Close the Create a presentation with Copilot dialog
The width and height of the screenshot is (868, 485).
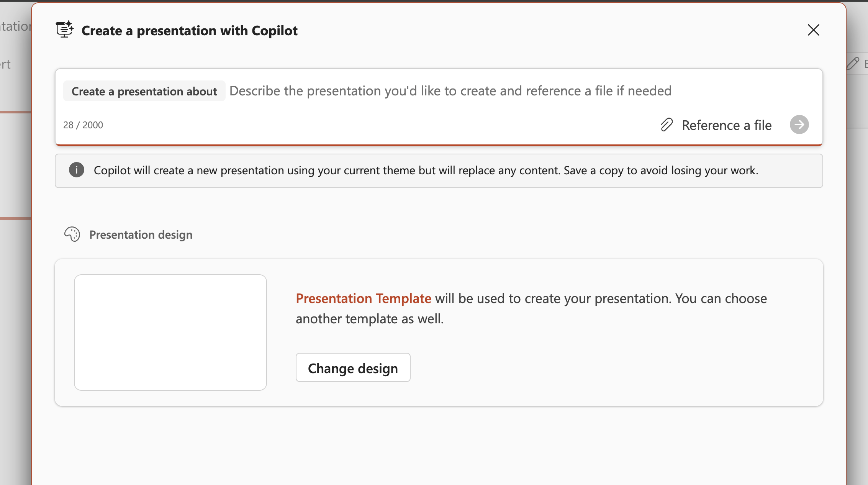813,30
